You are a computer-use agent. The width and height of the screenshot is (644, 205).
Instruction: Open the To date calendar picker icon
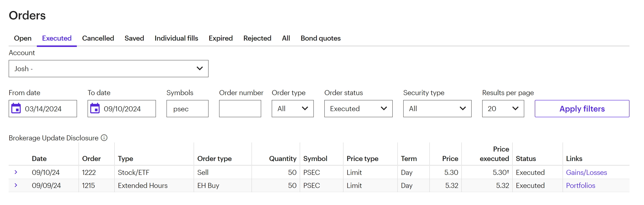[95, 109]
